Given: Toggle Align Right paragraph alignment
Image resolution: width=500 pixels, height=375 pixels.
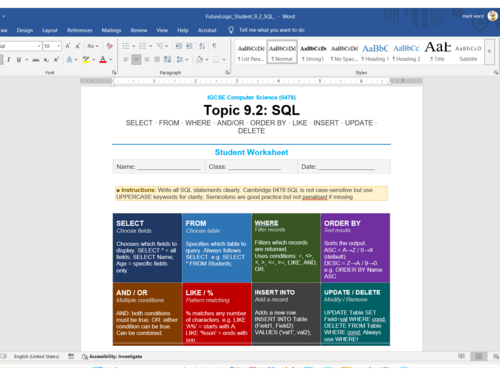Looking at the screenshot, I should tap(147, 60).
